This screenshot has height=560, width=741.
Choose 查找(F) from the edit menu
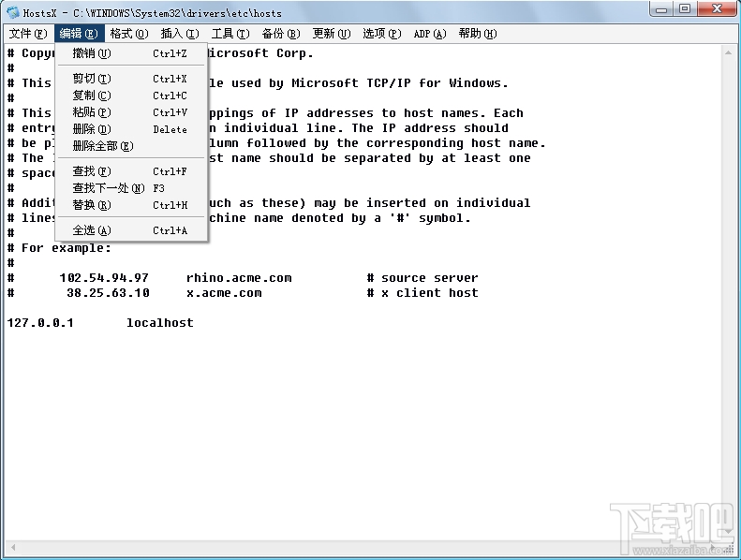pyautogui.click(x=131, y=171)
